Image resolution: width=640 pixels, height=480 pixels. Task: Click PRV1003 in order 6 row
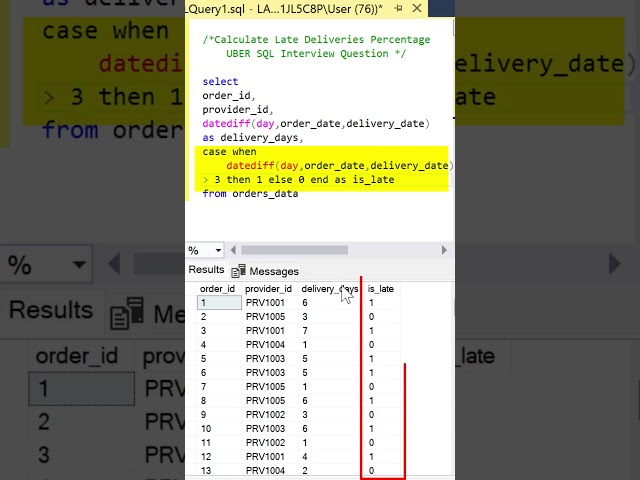[265, 373]
